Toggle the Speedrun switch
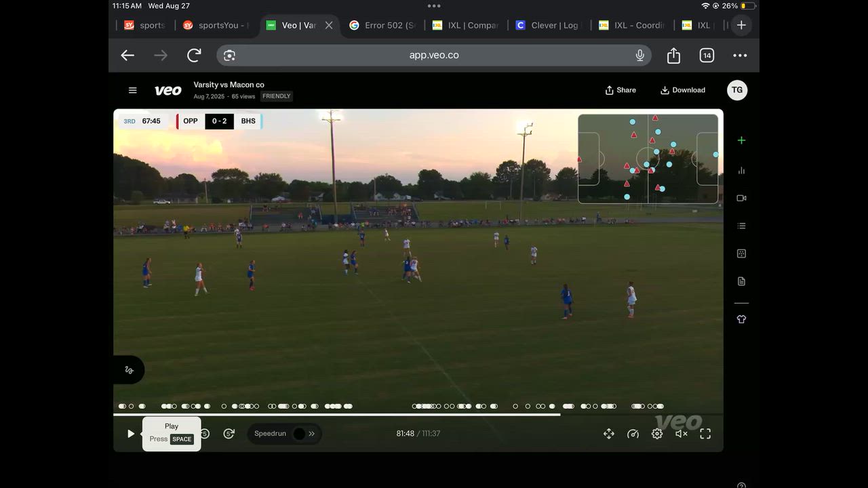868x488 pixels. tap(299, 434)
